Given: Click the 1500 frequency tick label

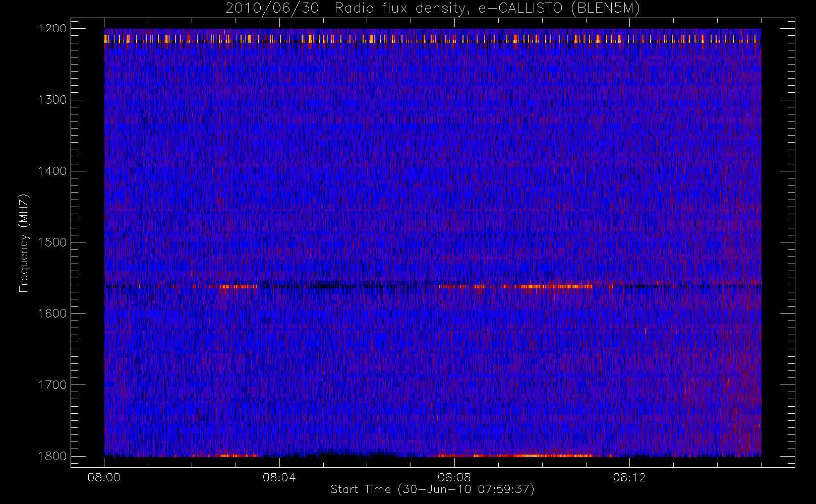Looking at the screenshot, I should pyautogui.click(x=52, y=242).
